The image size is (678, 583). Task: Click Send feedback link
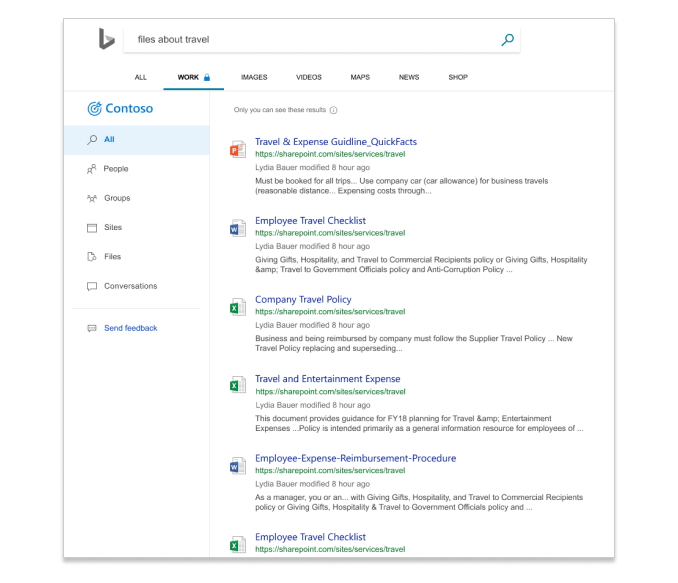tap(130, 328)
